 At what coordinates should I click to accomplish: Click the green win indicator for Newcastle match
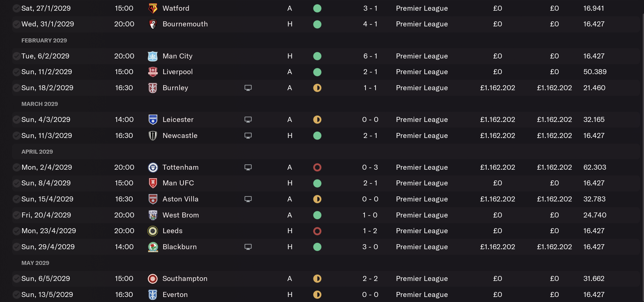pos(317,136)
